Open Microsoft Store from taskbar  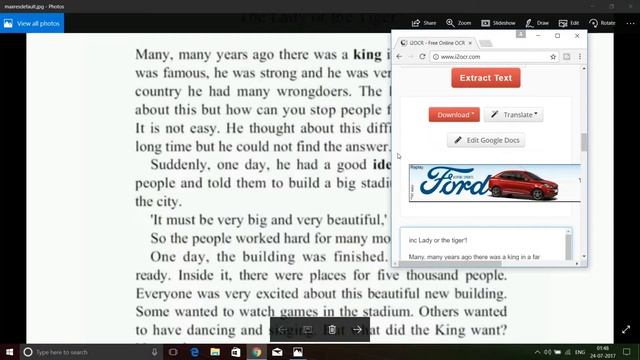236,352
